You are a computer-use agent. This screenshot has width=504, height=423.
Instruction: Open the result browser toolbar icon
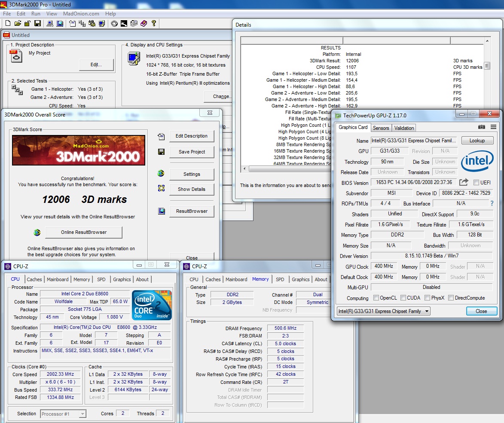pos(60,23)
